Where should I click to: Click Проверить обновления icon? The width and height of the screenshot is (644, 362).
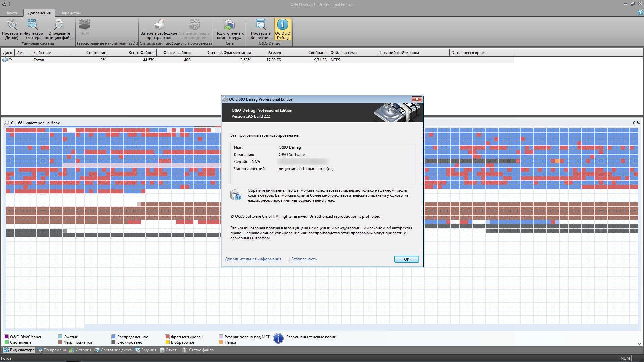(x=261, y=25)
